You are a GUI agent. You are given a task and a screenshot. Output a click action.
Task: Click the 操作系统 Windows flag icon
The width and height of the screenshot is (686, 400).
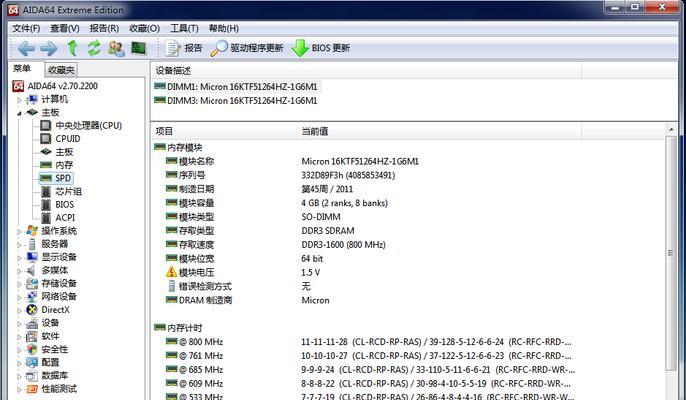click(32, 231)
